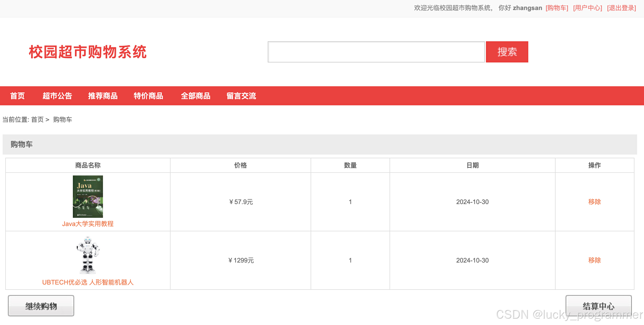Click the [退出登录] logout link
The image size is (644, 325).
pyautogui.click(x=621, y=8)
